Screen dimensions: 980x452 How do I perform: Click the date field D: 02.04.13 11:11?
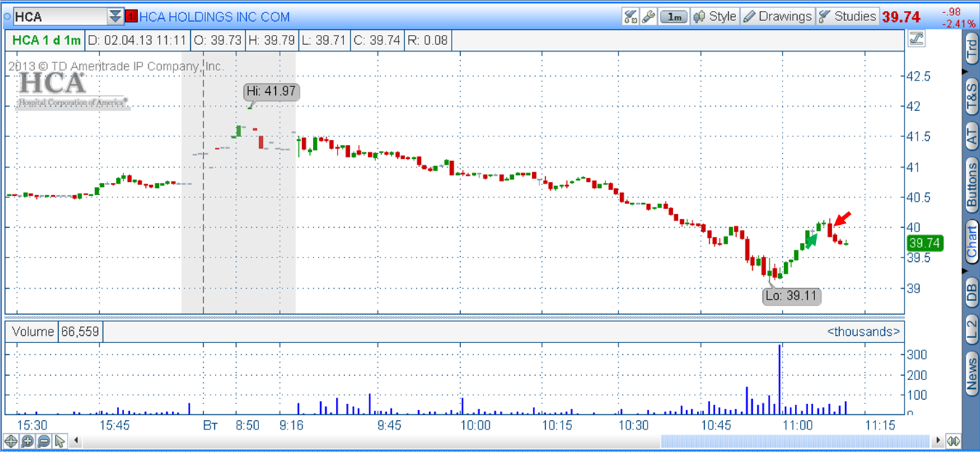[x=137, y=41]
